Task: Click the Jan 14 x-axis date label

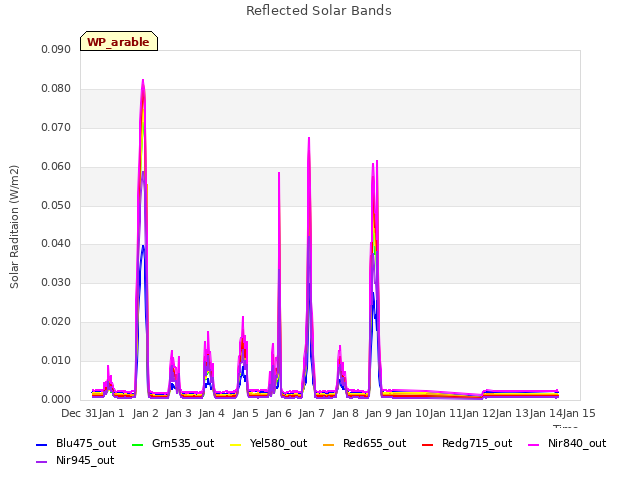Action: pyautogui.click(x=546, y=413)
